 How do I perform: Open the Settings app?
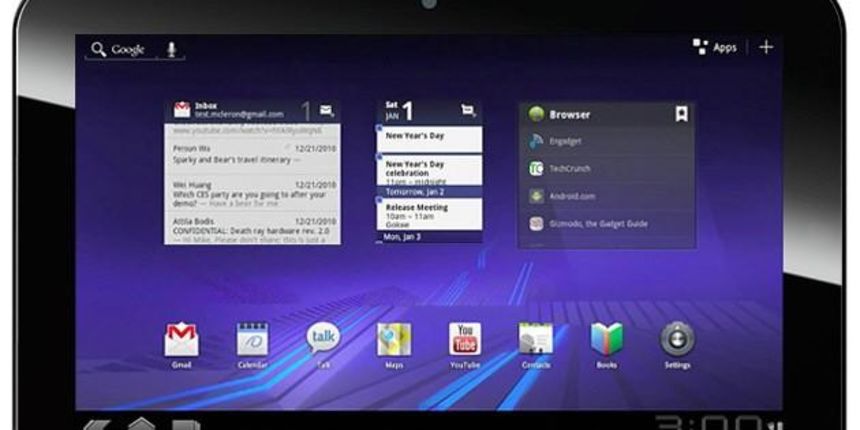(677, 339)
